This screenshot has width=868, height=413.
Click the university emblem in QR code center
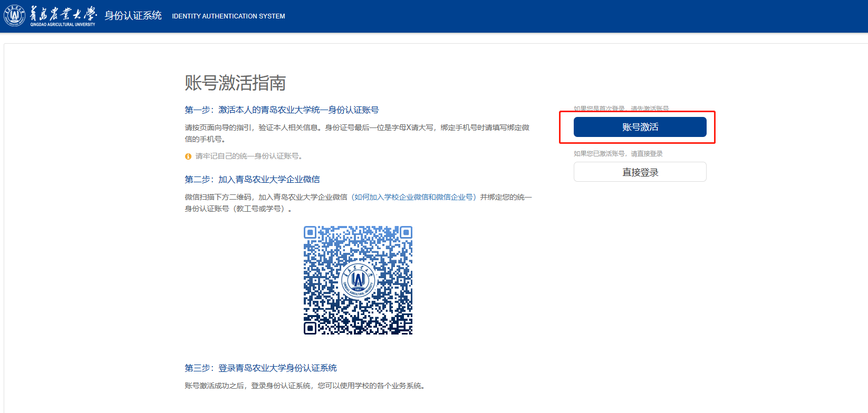coord(358,279)
